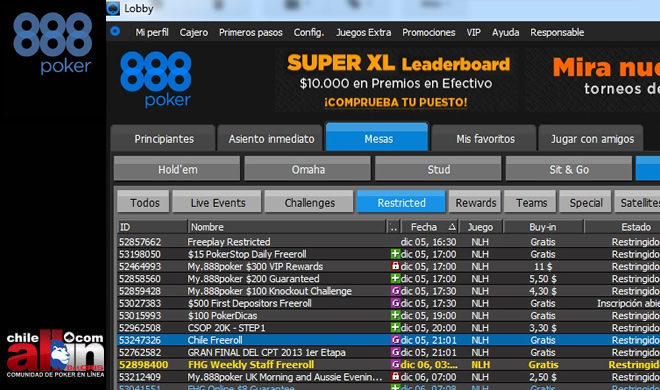660x390 pixels.
Task: Click red lock icon on UK Morning and Aussie row
Action: pyautogui.click(x=395, y=377)
